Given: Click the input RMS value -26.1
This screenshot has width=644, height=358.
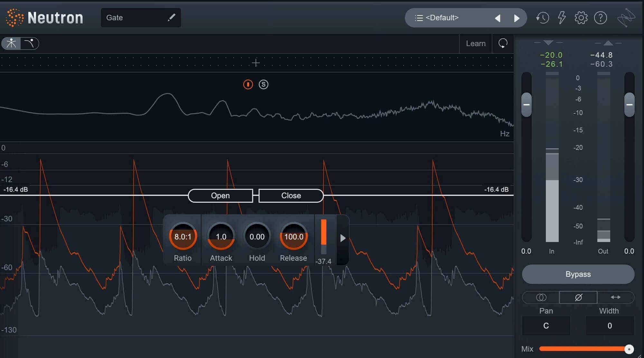Looking at the screenshot, I should point(552,64).
